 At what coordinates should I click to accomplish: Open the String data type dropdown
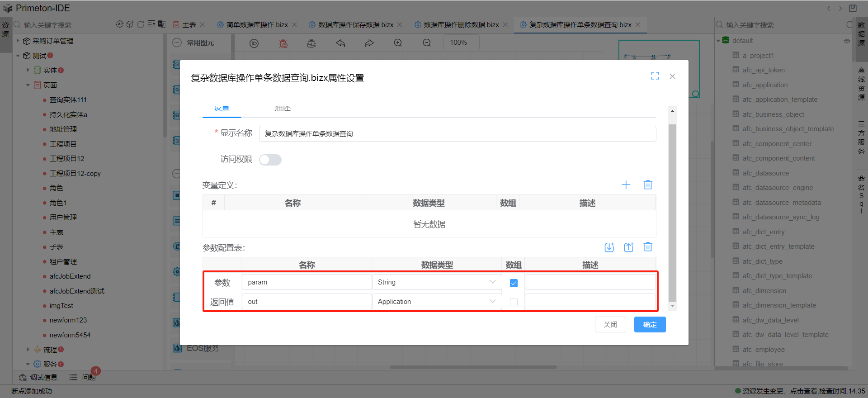coord(437,282)
